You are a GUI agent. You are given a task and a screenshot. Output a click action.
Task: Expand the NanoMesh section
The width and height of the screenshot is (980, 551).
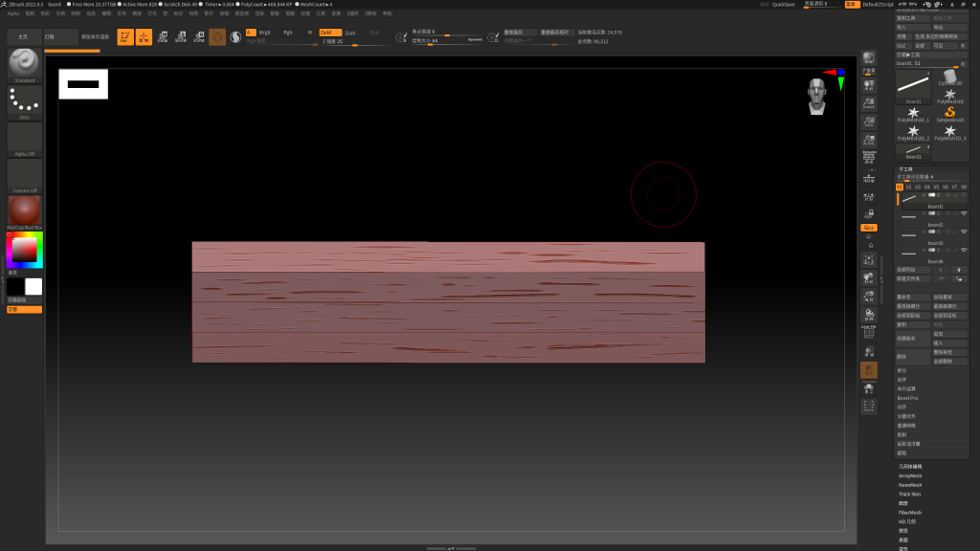[910, 485]
